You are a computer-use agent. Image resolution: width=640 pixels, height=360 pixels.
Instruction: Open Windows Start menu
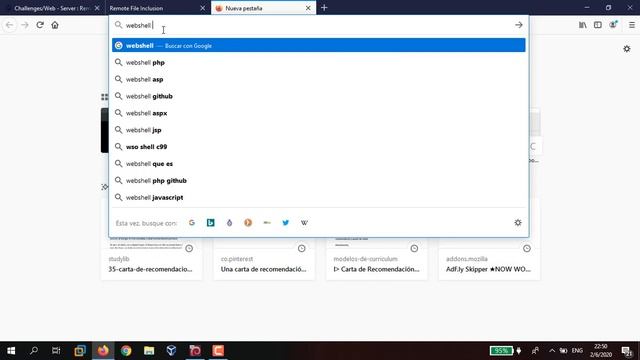[x=11, y=351]
